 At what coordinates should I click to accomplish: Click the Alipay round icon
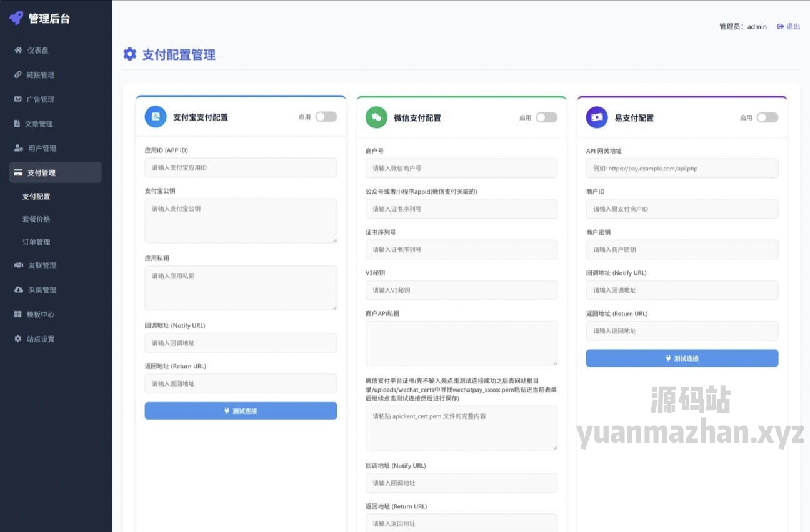156,117
